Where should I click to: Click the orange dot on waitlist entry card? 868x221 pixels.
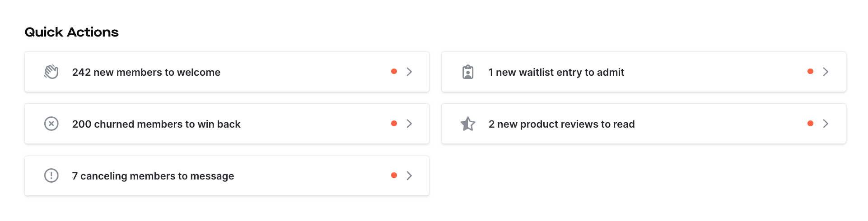coord(810,71)
